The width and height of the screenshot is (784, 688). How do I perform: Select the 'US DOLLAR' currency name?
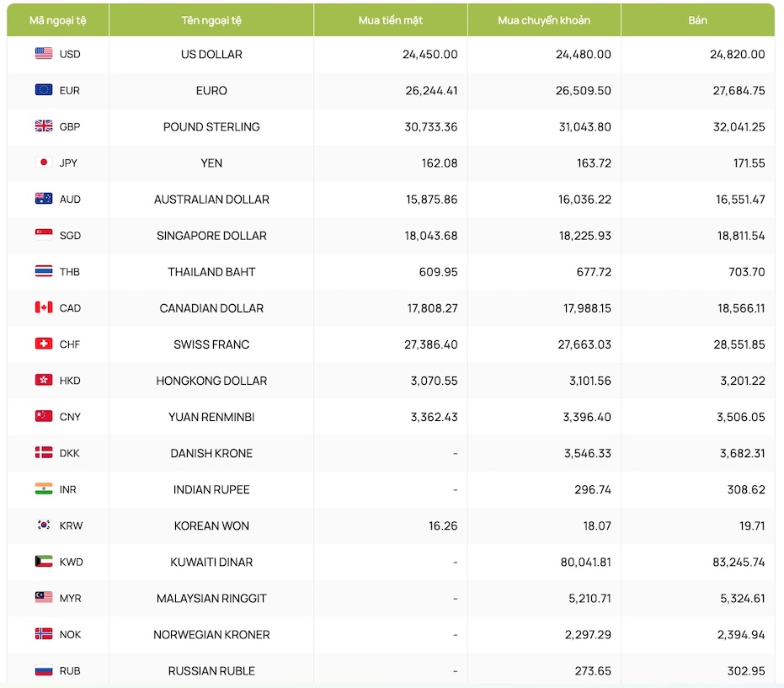click(x=211, y=54)
